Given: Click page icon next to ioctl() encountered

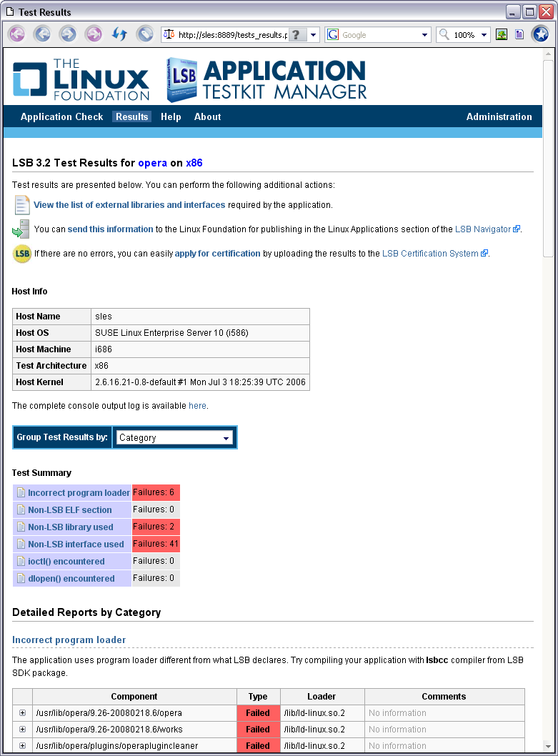Looking at the screenshot, I should tap(21, 561).
